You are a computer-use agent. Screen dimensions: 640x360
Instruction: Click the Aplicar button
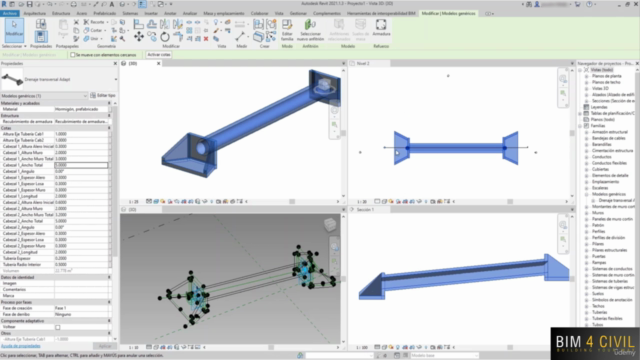click(104, 346)
